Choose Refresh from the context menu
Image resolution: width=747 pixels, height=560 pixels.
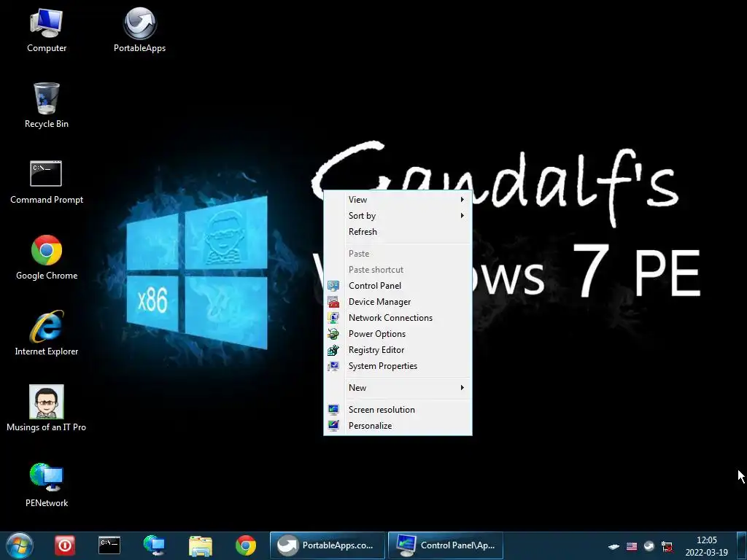pos(398,232)
